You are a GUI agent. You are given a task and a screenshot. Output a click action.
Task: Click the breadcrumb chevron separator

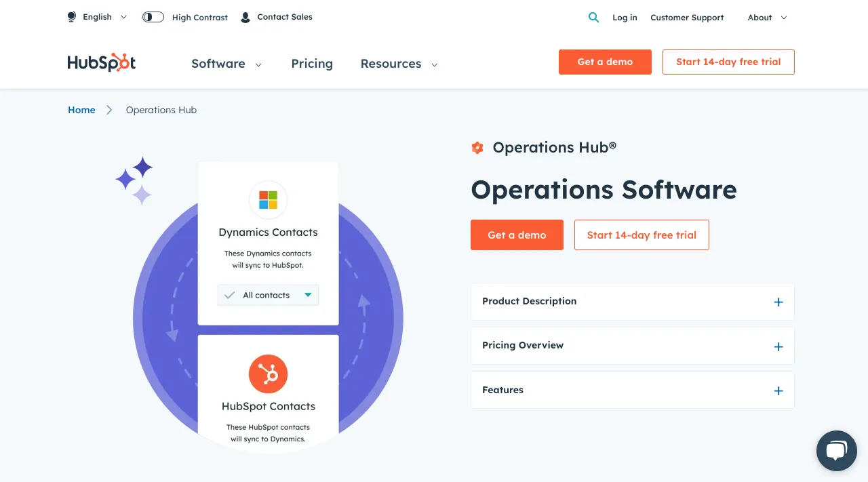(109, 110)
